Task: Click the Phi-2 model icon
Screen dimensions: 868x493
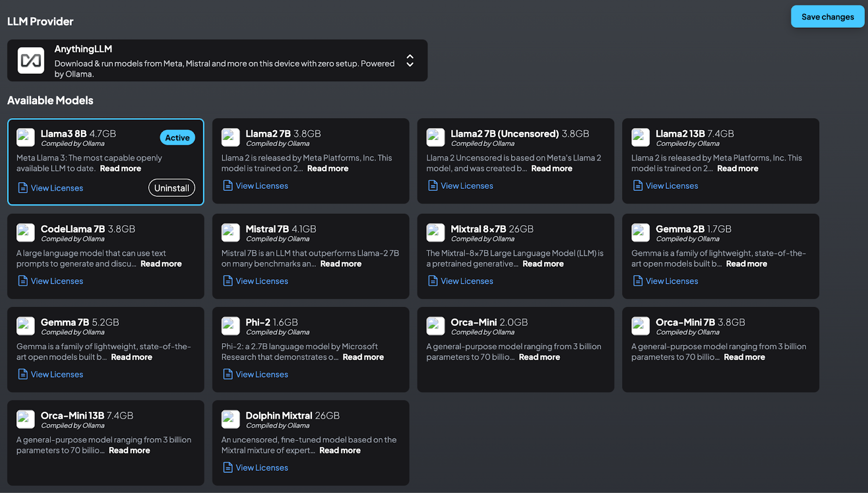Action: click(x=231, y=326)
